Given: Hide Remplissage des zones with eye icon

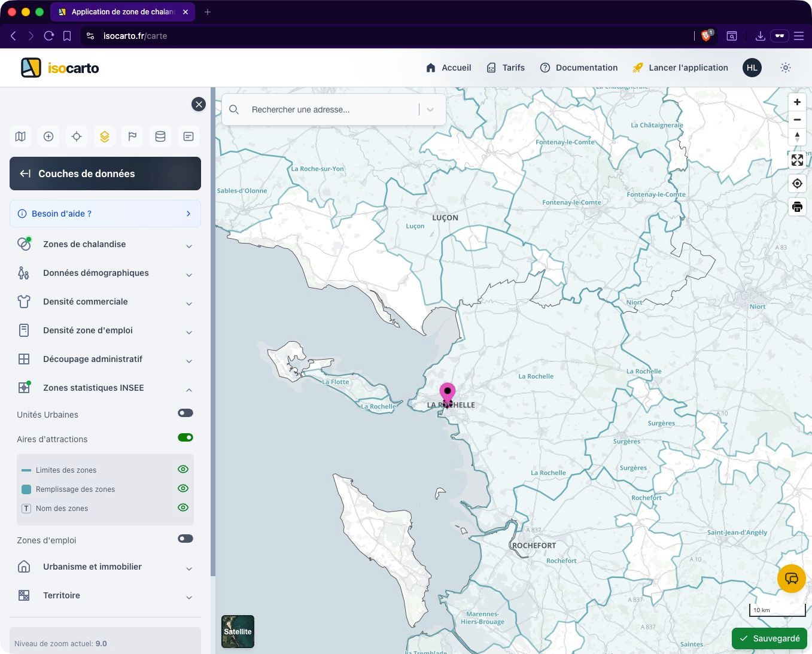Looking at the screenshot, I should 183,488.
